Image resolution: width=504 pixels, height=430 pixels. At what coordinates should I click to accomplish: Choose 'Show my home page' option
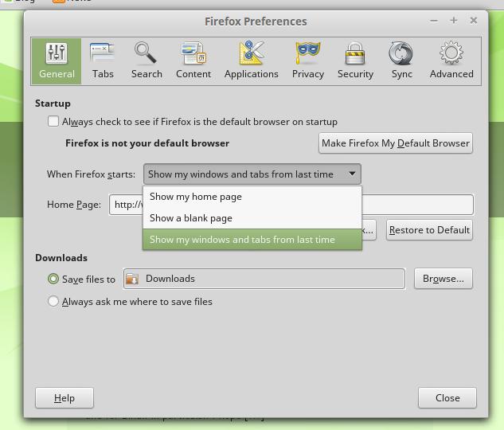point(196,197)
